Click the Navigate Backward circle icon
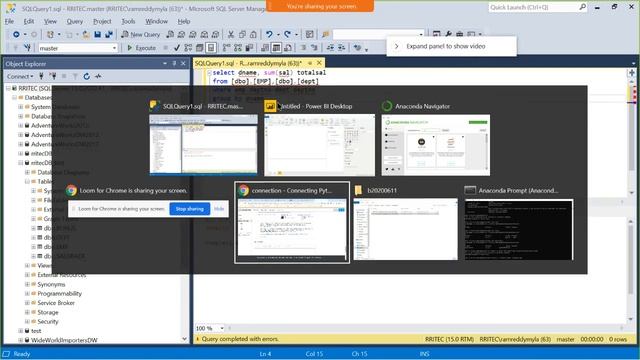640x360 pixels. click(16, 35)
